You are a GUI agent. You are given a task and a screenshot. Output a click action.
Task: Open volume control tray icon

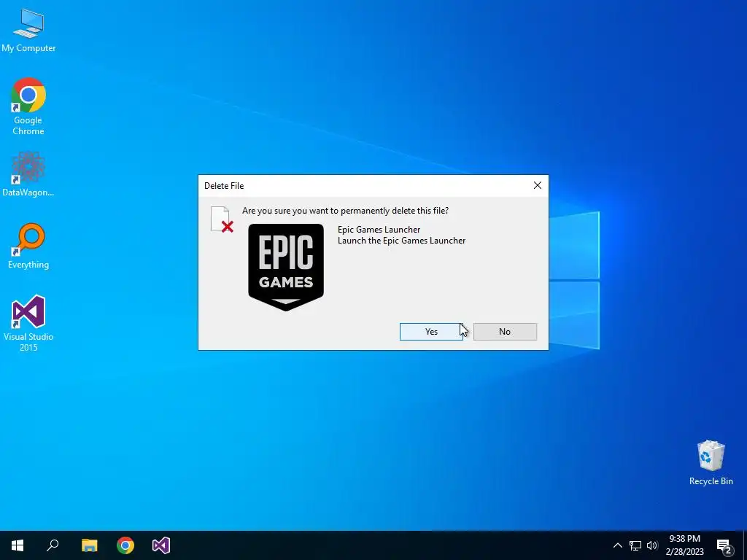tap(652, 545)
